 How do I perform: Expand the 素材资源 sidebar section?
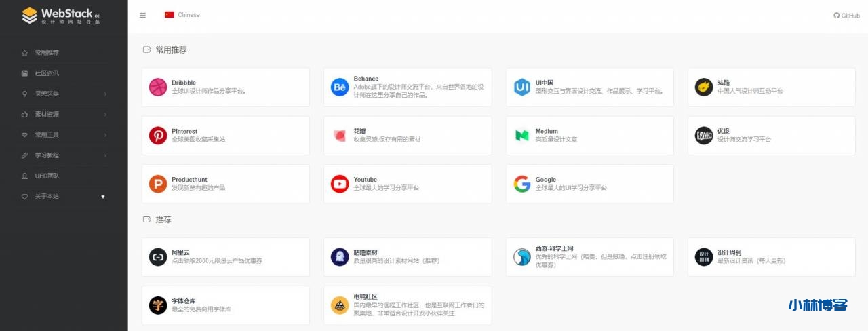pyautogui.click(x=64, y=114)
